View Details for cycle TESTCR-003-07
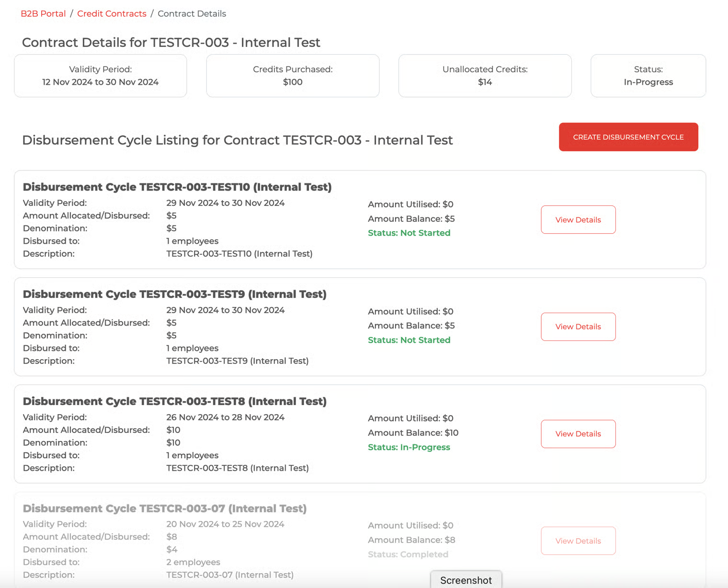 click(578, 541)
